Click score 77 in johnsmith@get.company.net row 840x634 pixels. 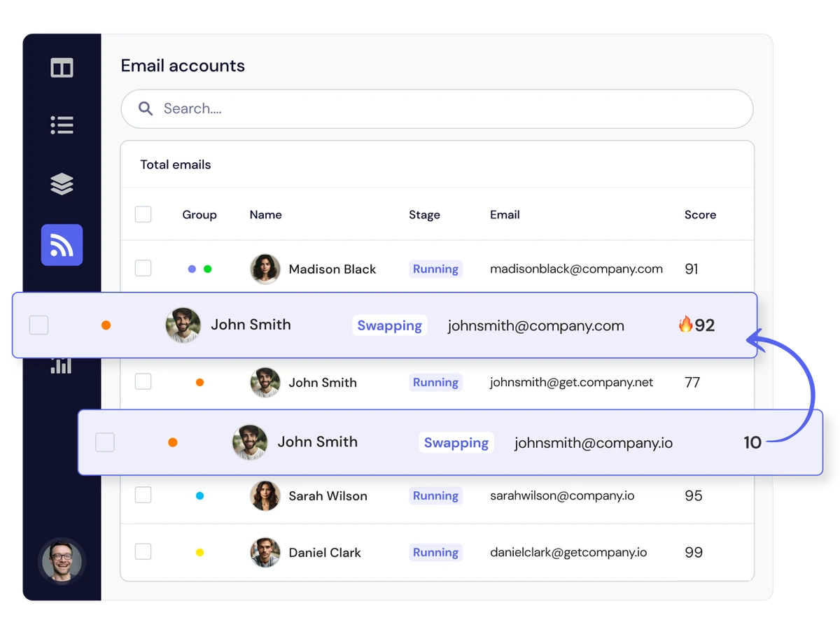pyautogui.click(x=692, y=382)
